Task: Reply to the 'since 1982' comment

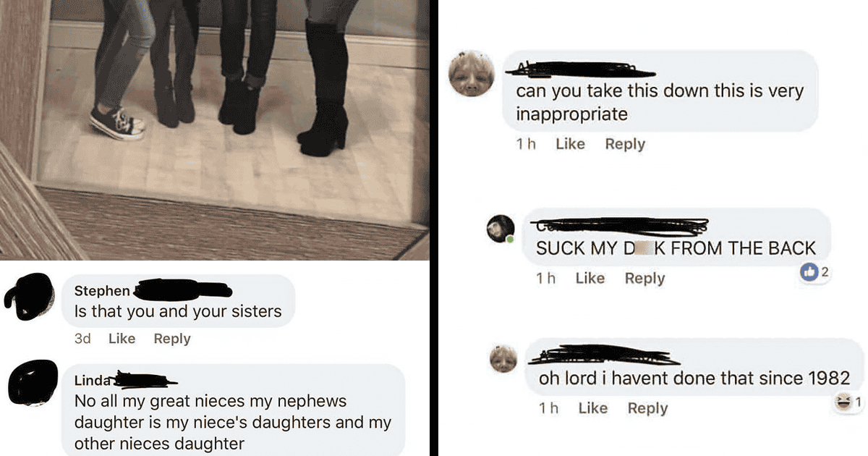Action: [x=647, y=408]
